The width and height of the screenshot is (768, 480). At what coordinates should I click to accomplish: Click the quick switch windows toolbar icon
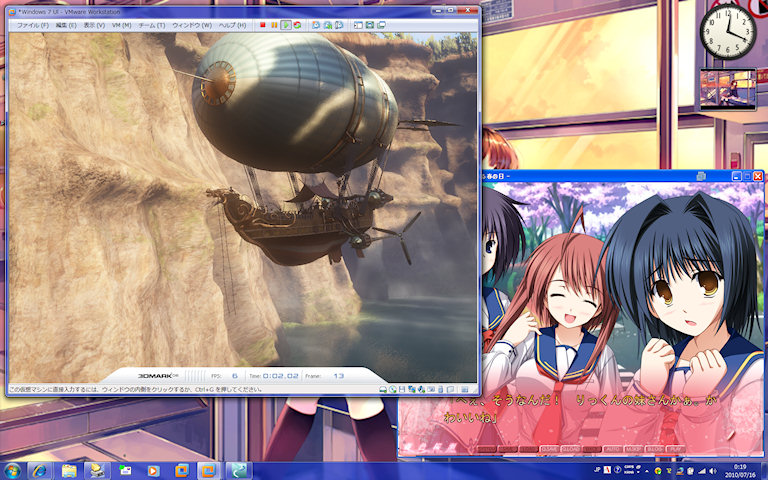[x=381, y=25]
